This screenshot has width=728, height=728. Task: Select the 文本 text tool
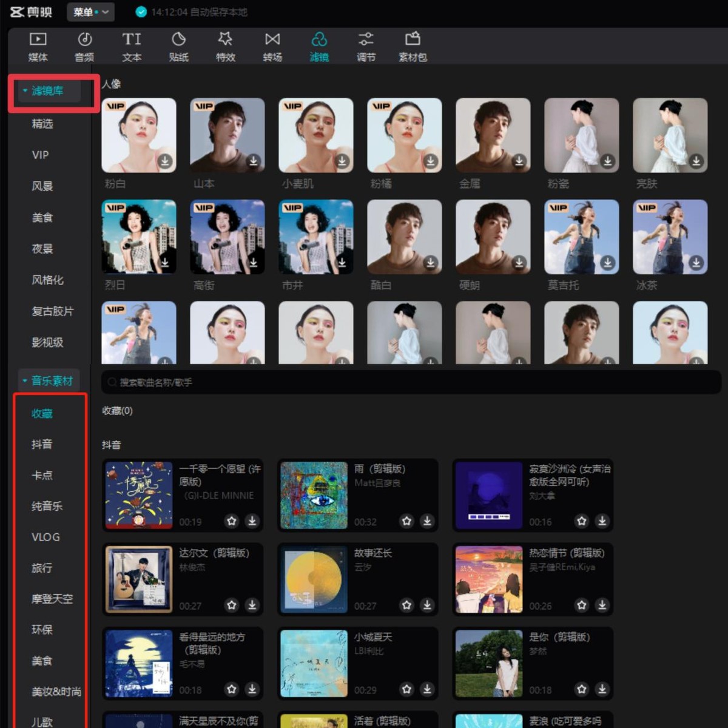(132, 45)
